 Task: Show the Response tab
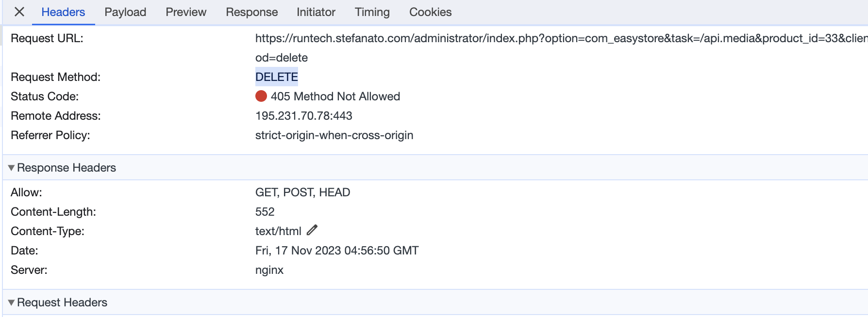click(251, 12)
